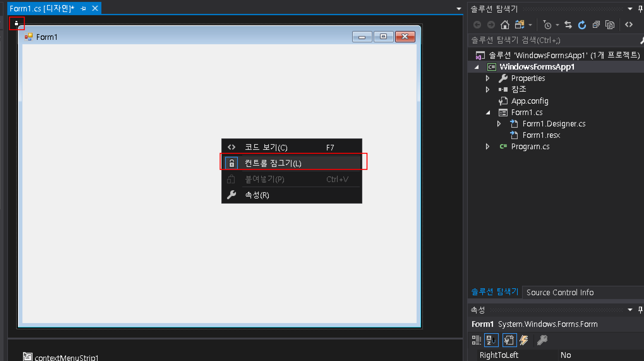Toggle alphabetical sort in the Properties panel
The width and height of the screenshot is (644, 361).
(x=491, y=340)
